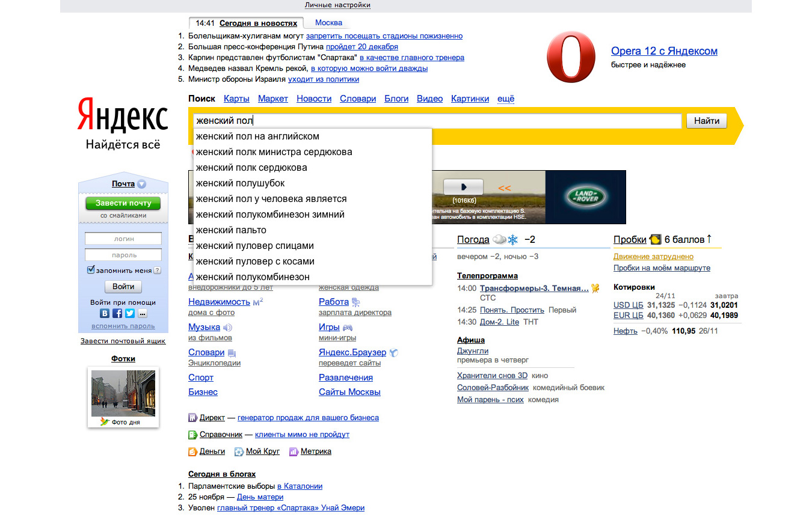Click the green Завести почту button
812x523 pixels.
[123, 203]
